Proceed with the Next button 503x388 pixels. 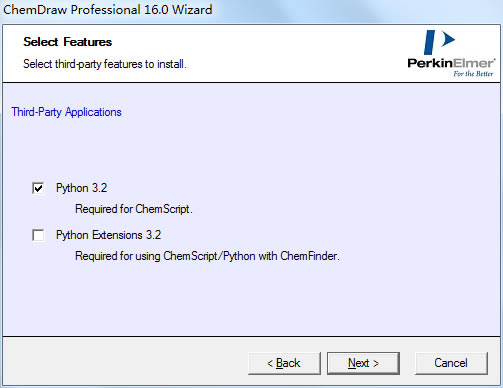(363, 363)
